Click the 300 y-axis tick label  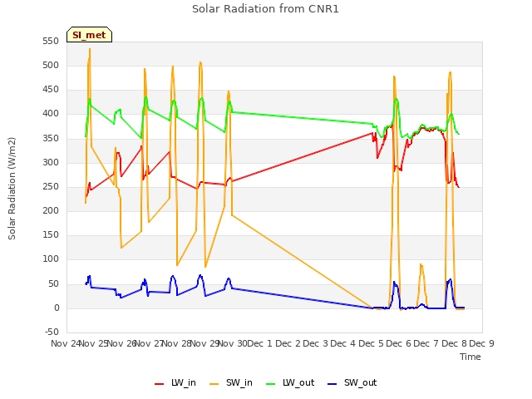pyautogui.click(x=51, y=162)
